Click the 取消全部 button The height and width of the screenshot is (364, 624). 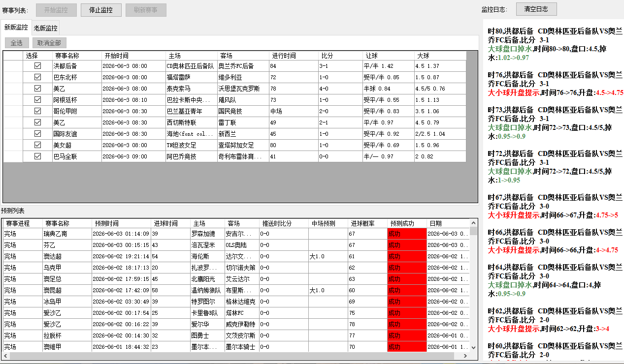49,43
